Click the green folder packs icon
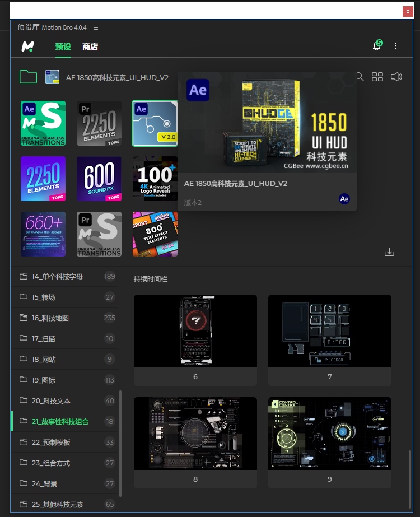This screenshot has width=420, height=517. click(29, 77)
